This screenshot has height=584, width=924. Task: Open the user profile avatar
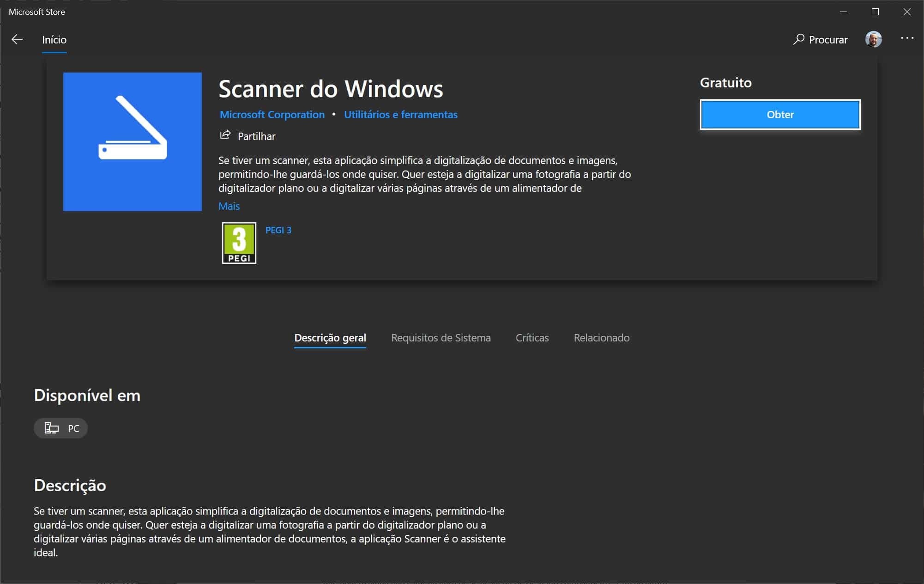873,39
